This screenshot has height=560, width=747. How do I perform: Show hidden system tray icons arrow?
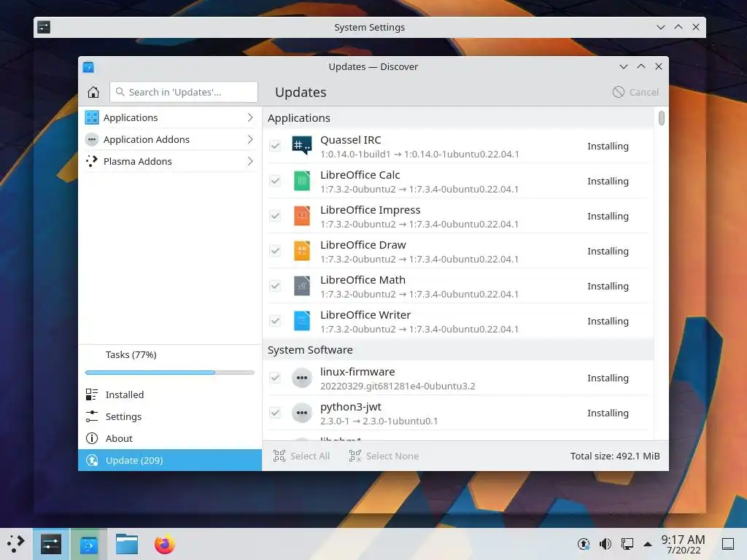(648, 544)
